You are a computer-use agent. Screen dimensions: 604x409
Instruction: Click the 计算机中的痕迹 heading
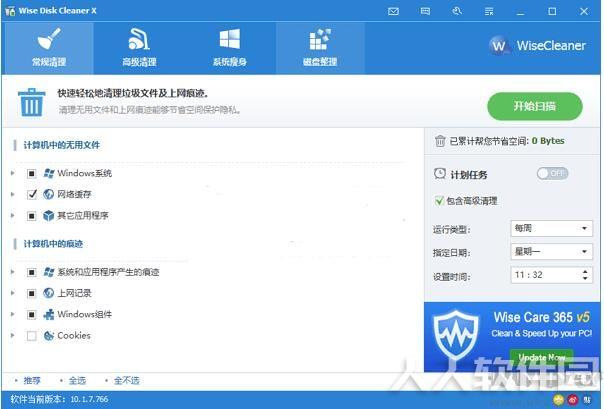coord(53,244)
